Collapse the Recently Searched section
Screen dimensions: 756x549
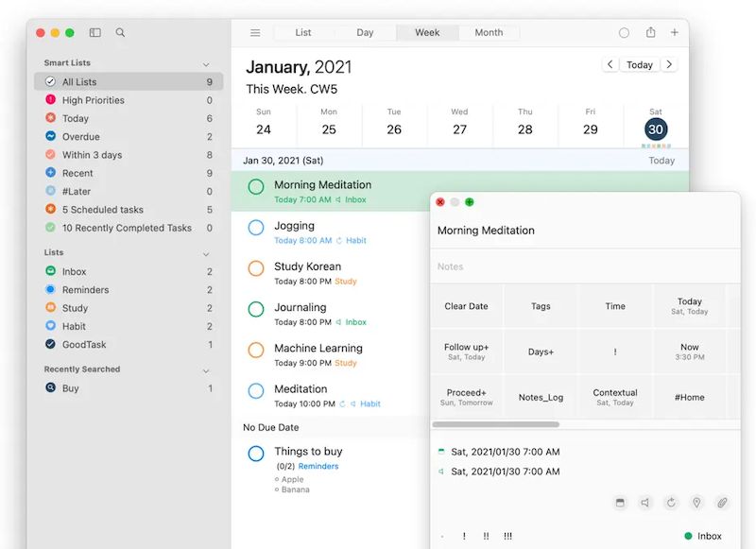pos(206,370)
